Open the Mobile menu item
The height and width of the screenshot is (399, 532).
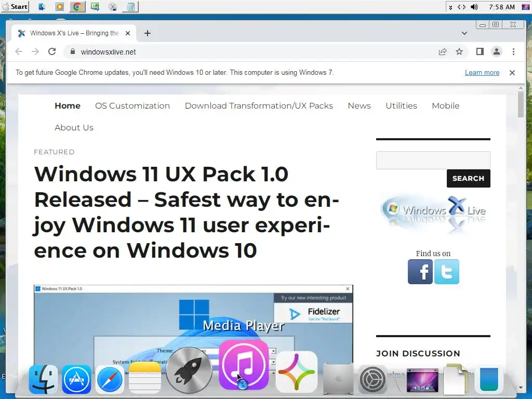[x=445, y=106]
